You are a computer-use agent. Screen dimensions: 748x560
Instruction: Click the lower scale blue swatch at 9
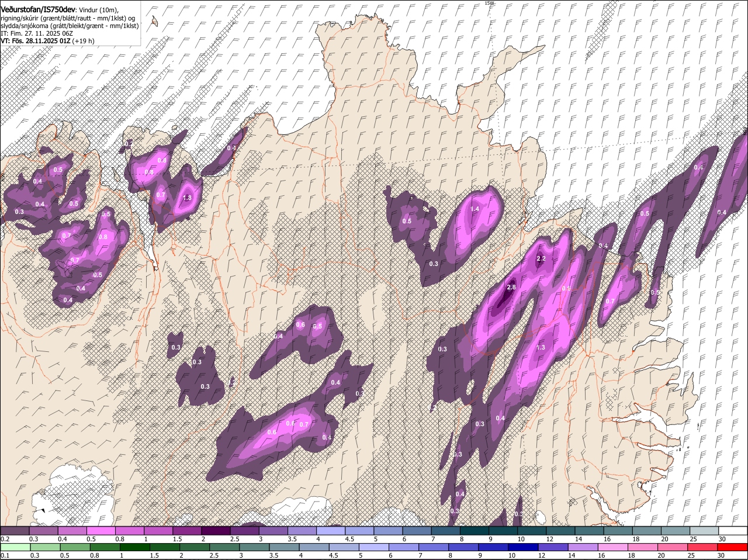pos(493,547)
